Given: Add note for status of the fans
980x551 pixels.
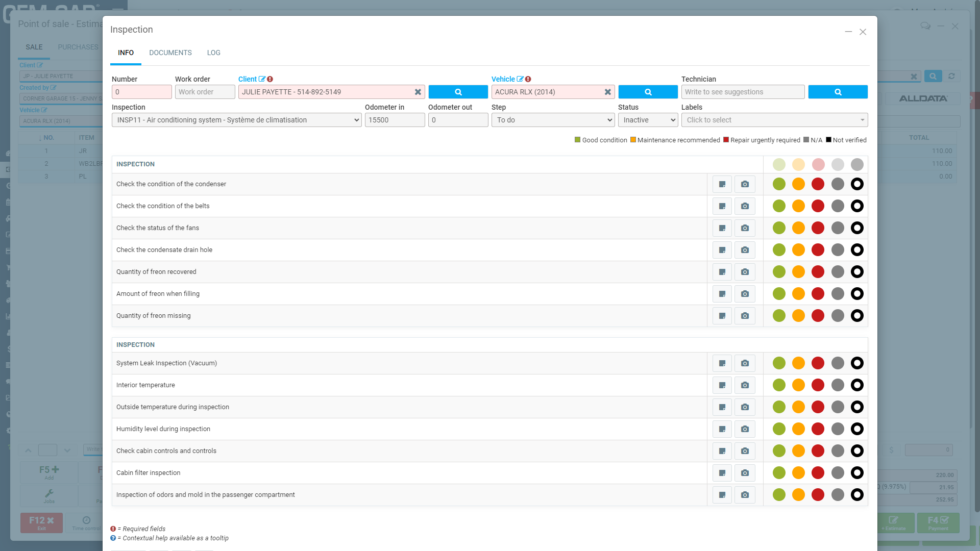Looking at the screenshot, I should click(x=722, y=228).
